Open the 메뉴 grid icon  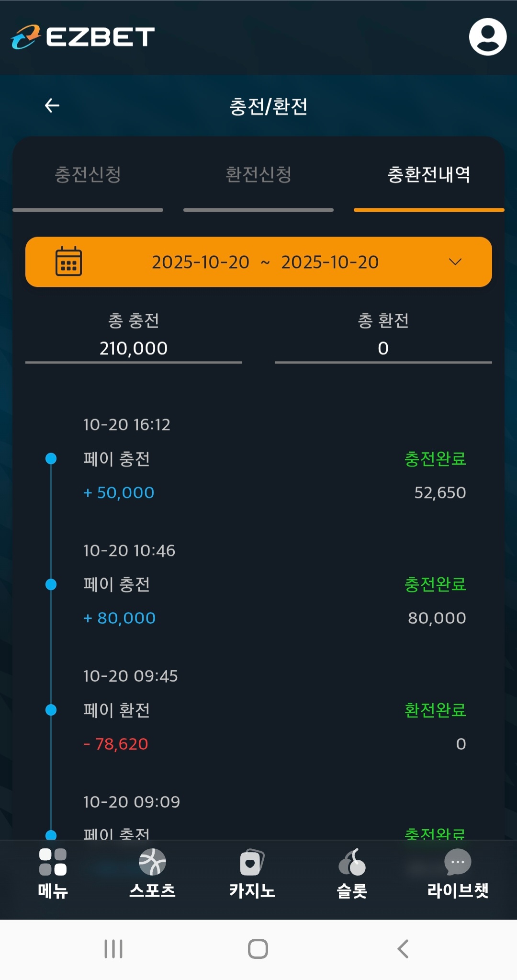click(53, 862)
